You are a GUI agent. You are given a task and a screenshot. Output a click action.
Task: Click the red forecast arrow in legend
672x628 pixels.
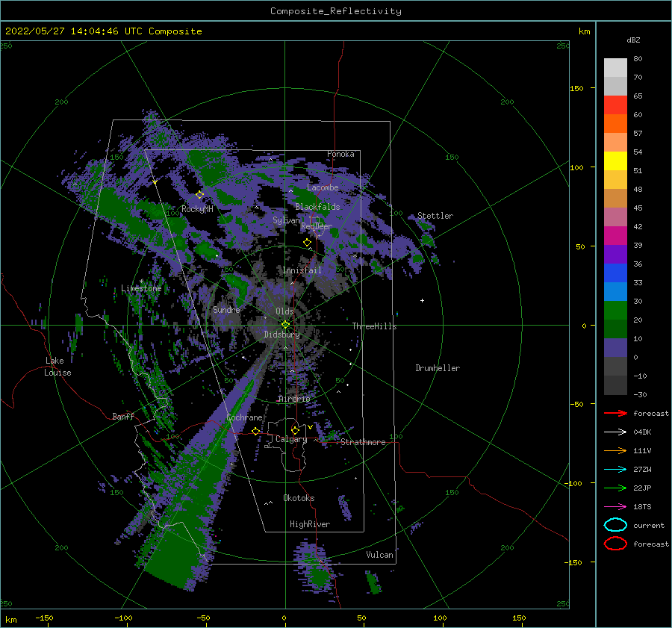(615, 413)
